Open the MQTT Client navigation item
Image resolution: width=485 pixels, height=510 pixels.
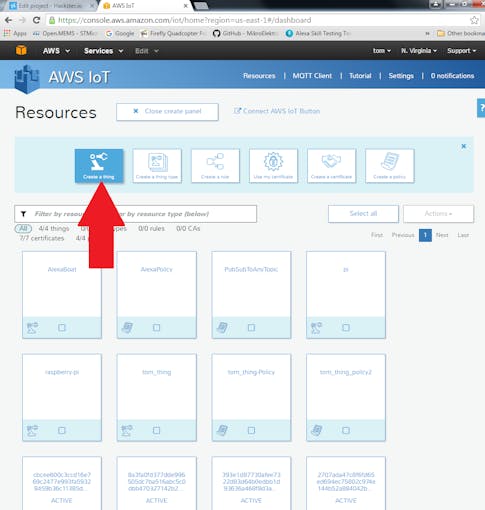click(x=312, y=76)
